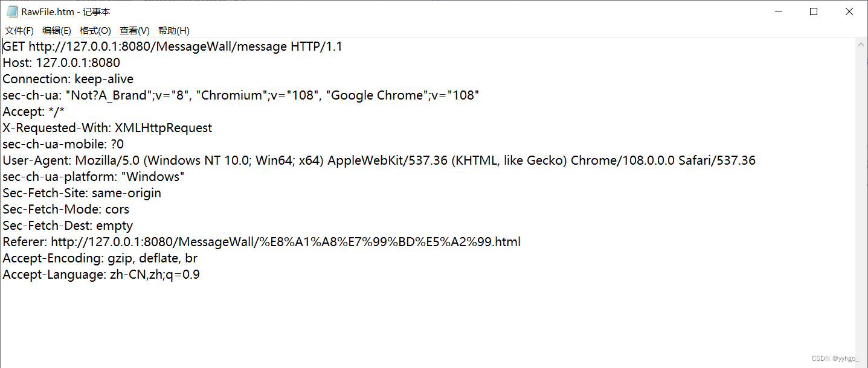
Task: Click the Host: 127.0.0.1:8080 line
Action: tap(62, 63)
